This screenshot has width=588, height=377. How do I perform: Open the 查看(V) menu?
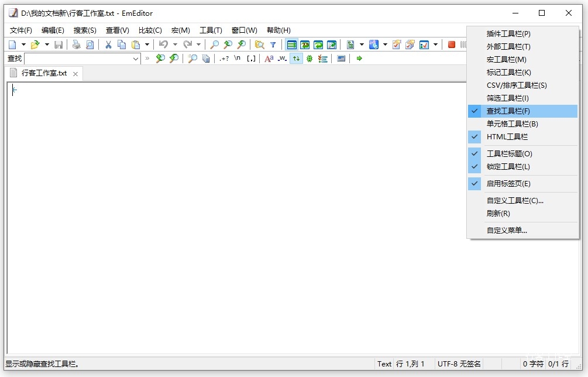click(x=118, y=30)
